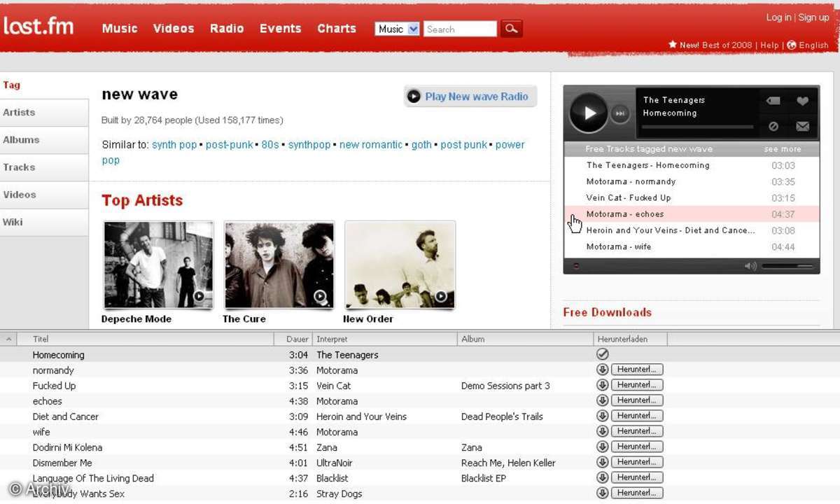Click the download arrow for Diet and Cancer
Viewport: 840px width, 504px height.
pyautogui.click(x=602, y=416)
